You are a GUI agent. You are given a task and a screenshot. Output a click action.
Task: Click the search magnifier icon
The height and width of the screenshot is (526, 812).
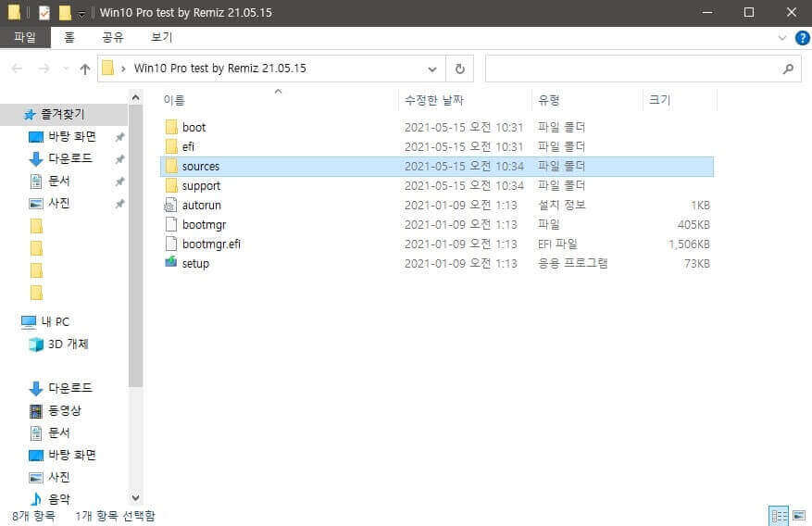pyautogui.click(x=788, y=69)
